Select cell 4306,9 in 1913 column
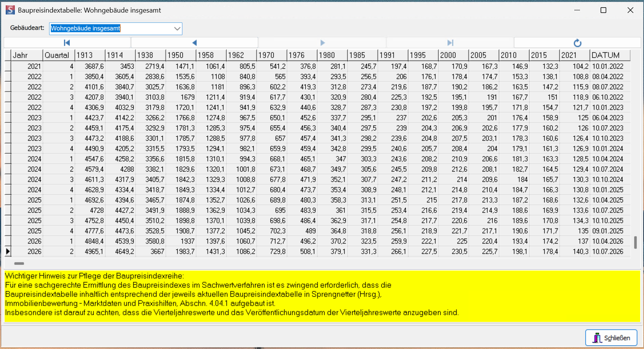Image resolution: width=644 pixels, height=349 pixels. coord(90,107)
